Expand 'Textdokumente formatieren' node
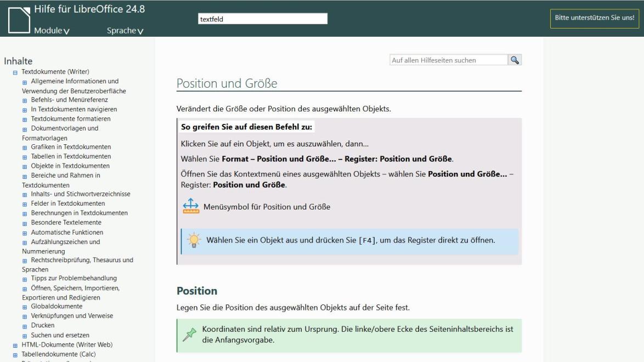This screenshot has height=362, width=644. 25,120
